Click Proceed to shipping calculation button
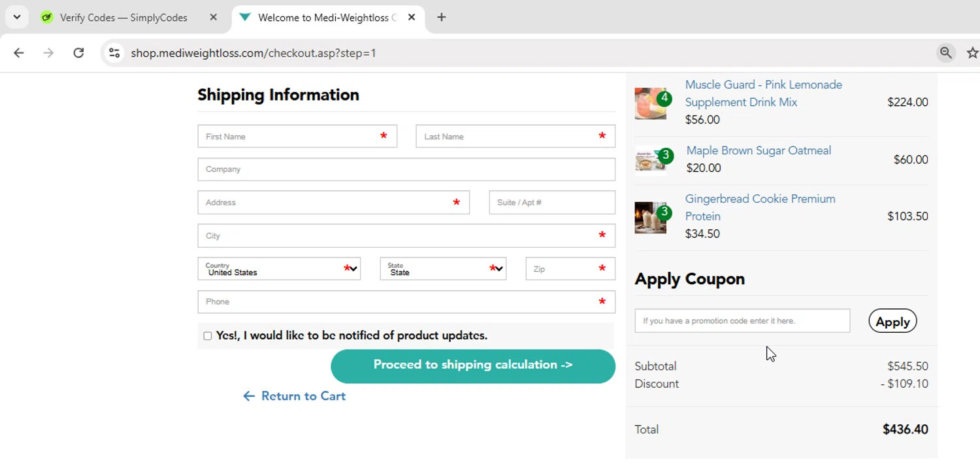 click(473, 366)
